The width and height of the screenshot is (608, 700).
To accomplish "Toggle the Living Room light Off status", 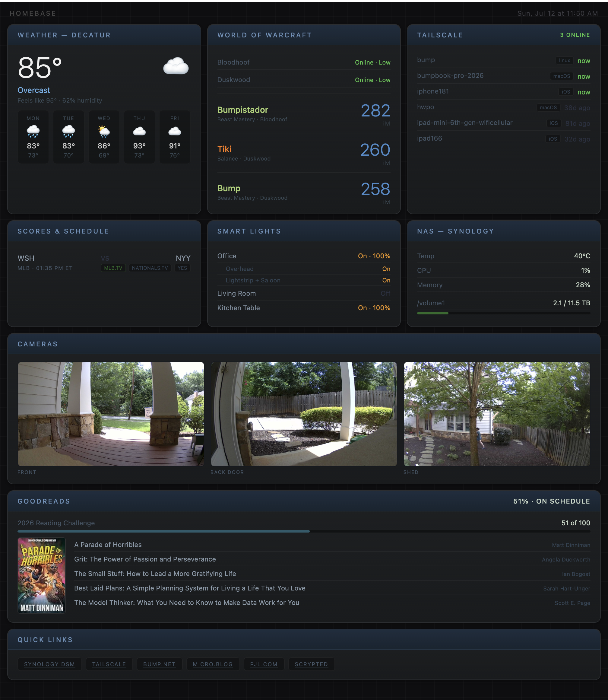I will click(385, 293).
